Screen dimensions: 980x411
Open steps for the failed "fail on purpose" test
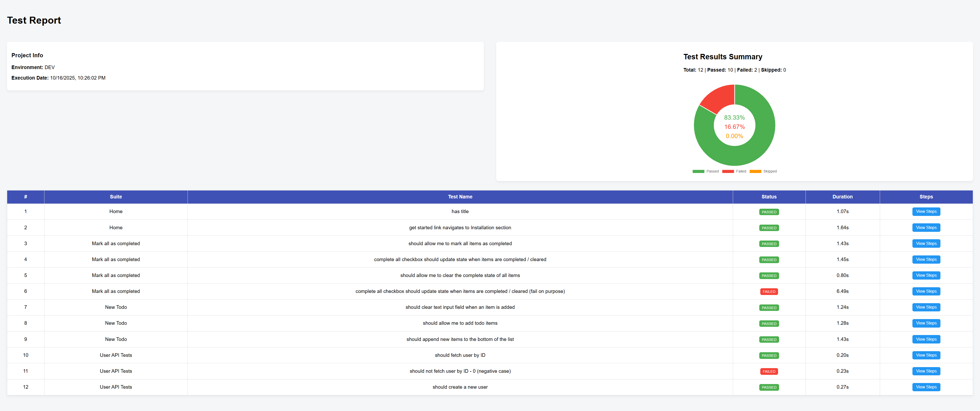coord(926,291)
